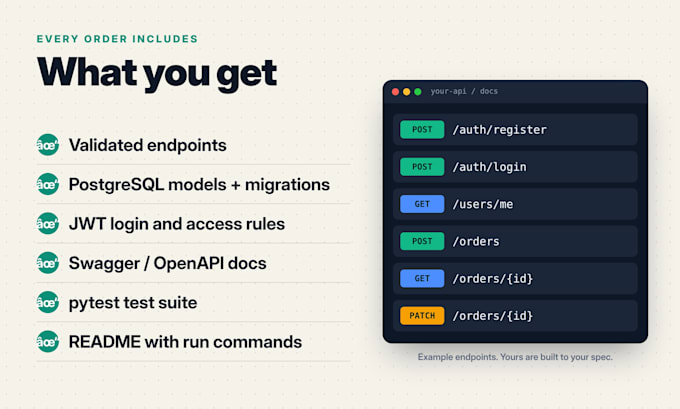Click the POST badge for /auth/register

click(422, 130)
